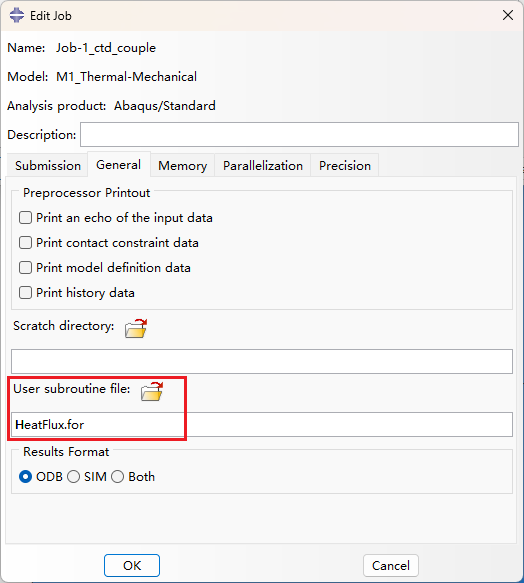Enable Print an echo of the input data
524x583 pixels.
25,218
